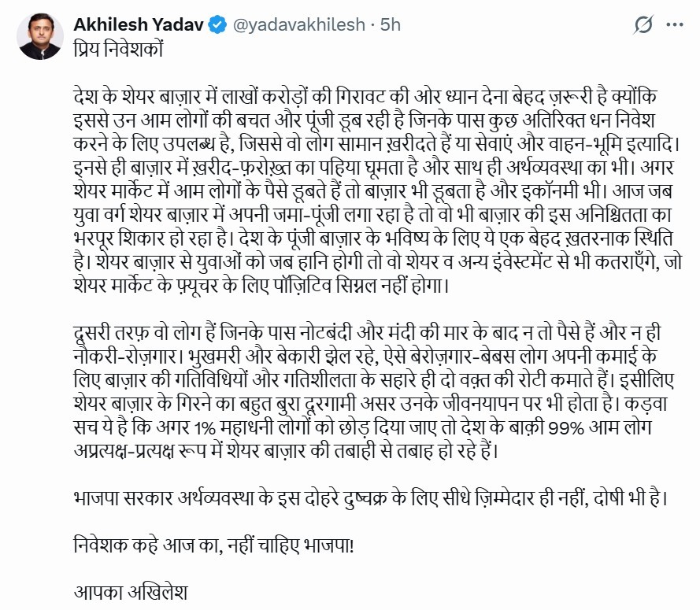This screenshot has width=700, height=610.
Task: Click the word इकॉनमी in the first paragraph
Action: 549,191
